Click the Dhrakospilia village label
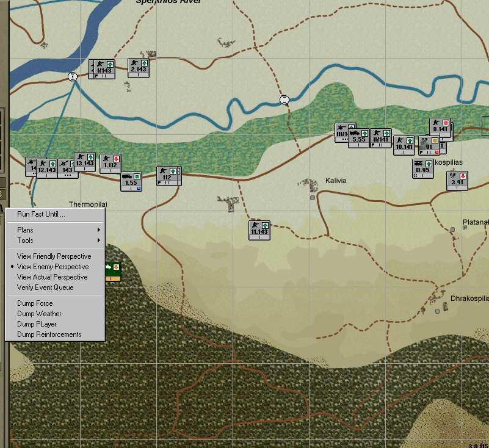The width and height of the screenshot is (489, 448). 469,298
